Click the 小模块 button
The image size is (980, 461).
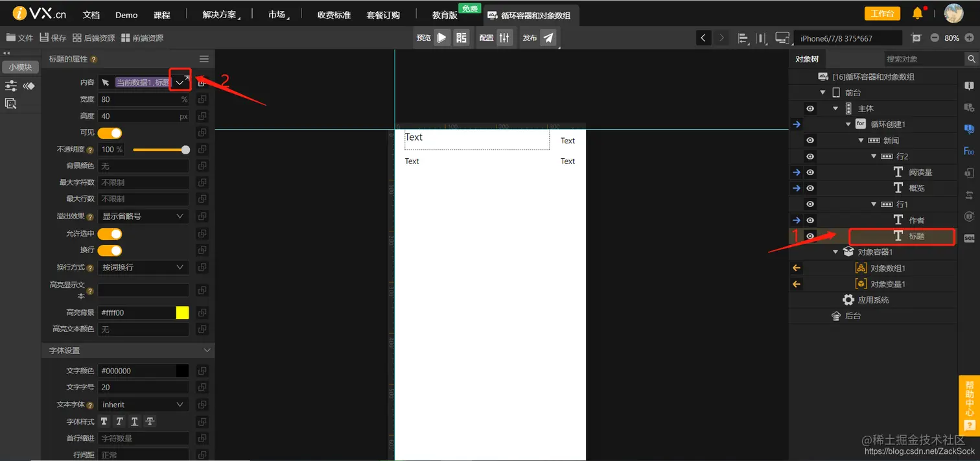click(x=20, y=67)
